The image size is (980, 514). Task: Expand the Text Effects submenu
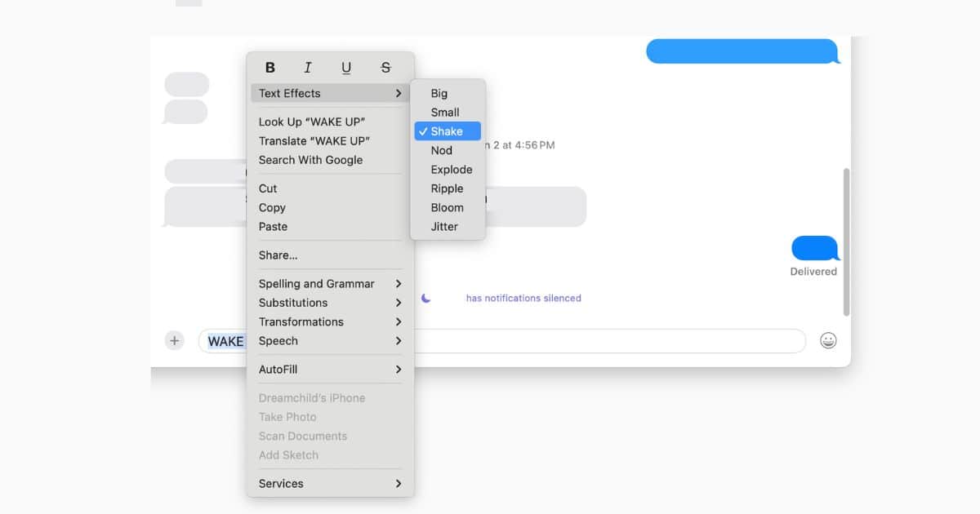click(x=330, y=94)
